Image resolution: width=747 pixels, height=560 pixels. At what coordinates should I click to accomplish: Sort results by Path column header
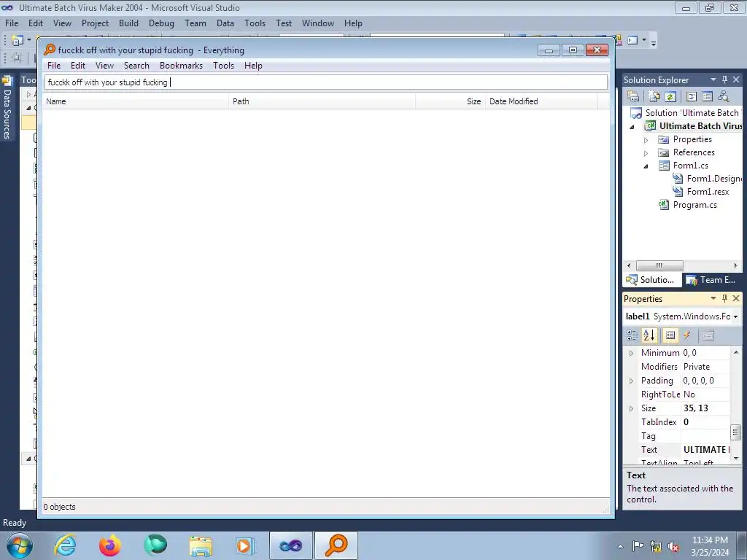322,101
